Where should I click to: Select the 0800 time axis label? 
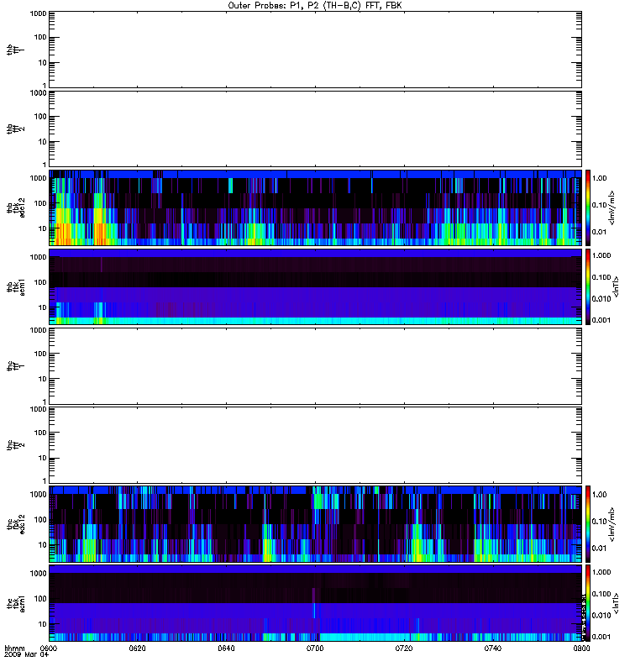point(581,648)
